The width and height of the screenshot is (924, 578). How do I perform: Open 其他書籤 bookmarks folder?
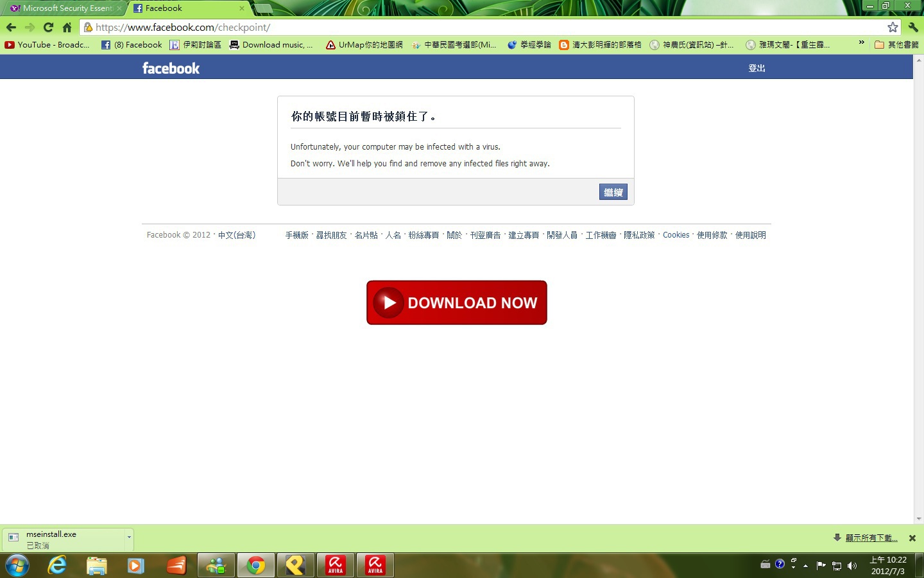[897, 45]
